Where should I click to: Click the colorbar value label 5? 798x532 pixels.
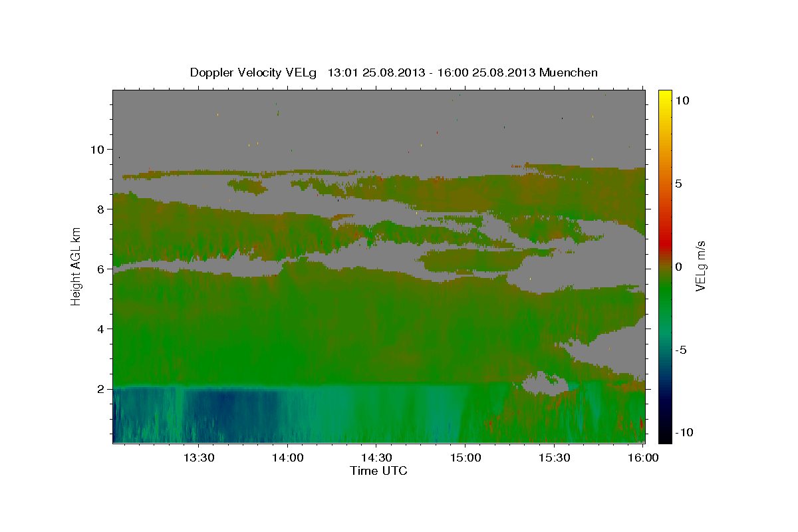[678, 184]
